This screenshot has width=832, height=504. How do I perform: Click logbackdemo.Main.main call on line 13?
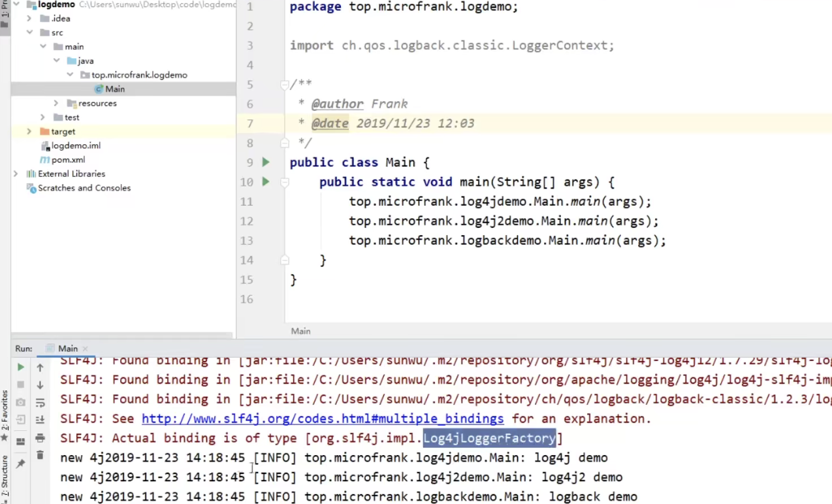click(507, 241)
